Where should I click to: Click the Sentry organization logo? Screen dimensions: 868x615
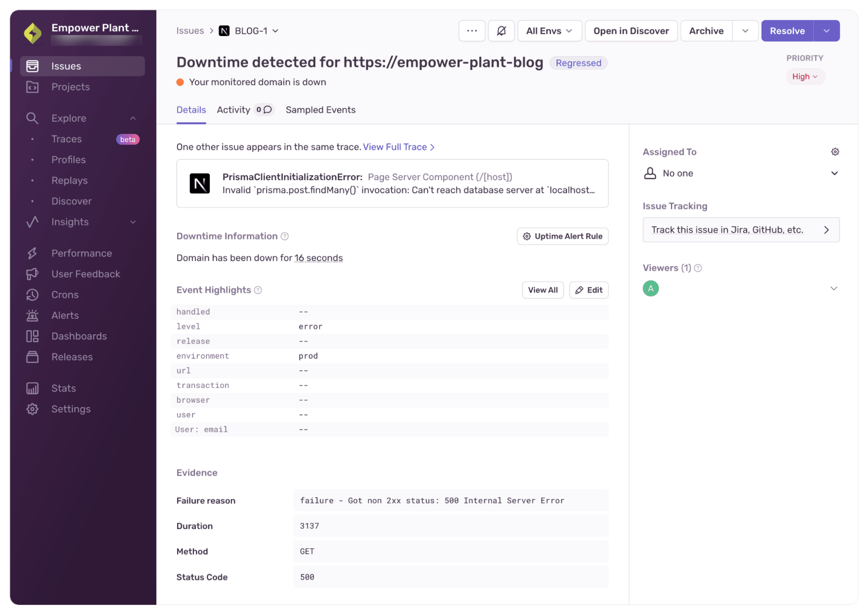33,33
